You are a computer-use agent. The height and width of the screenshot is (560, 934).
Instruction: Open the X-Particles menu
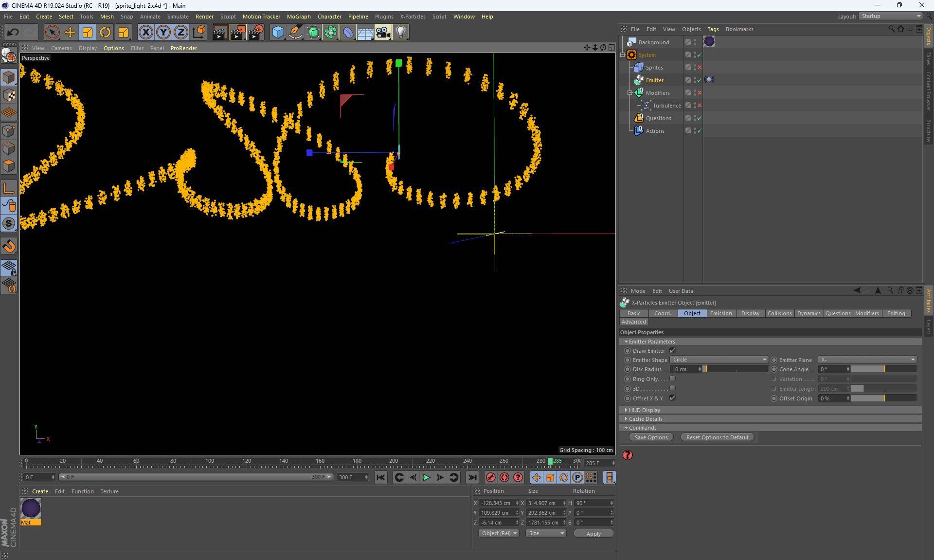pos(413,17)
